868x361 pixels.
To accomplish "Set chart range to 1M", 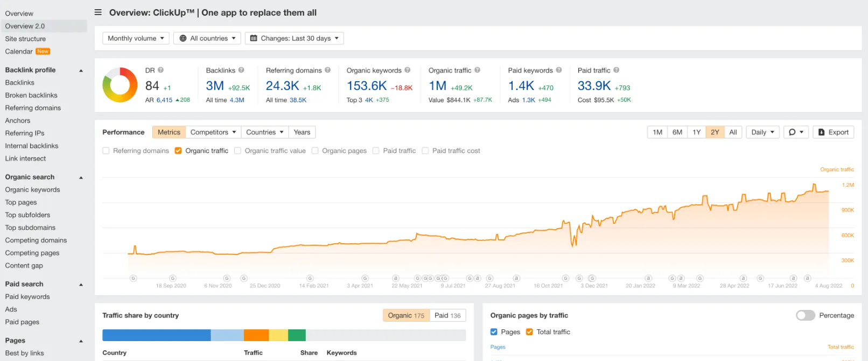I will (657, 132).
